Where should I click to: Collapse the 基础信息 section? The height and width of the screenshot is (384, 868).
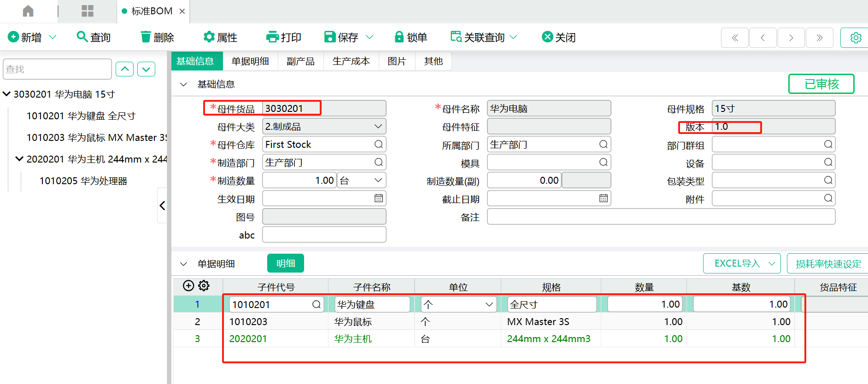point(183,84)
